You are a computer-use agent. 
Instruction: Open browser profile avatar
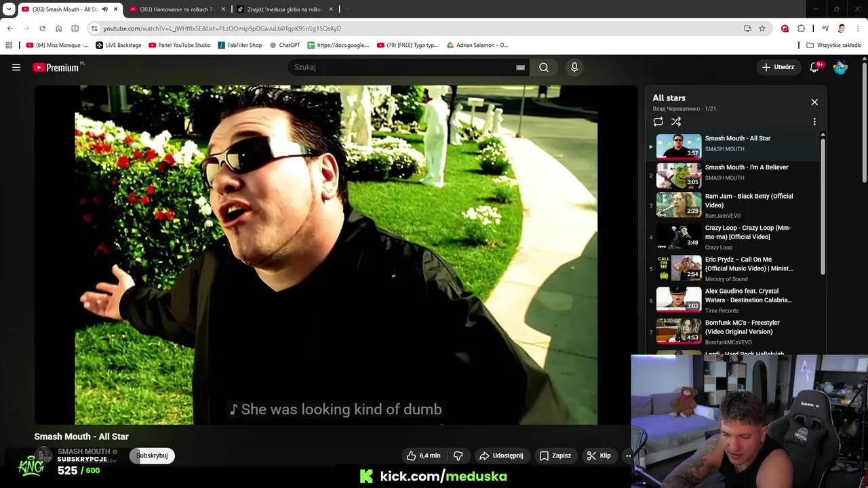pos(842,28)
